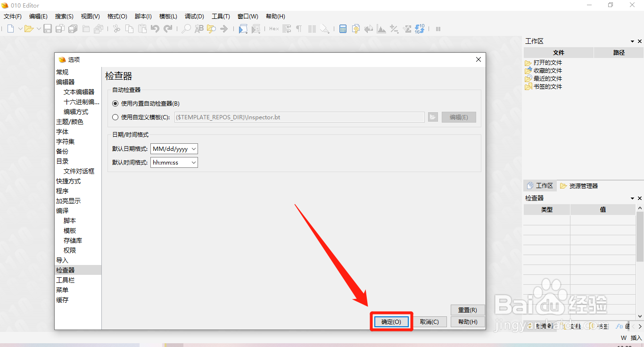The width and height of the screenshot is (644, 347).
Task: Click the Redo arrow icon
Action: click(168, 29)
